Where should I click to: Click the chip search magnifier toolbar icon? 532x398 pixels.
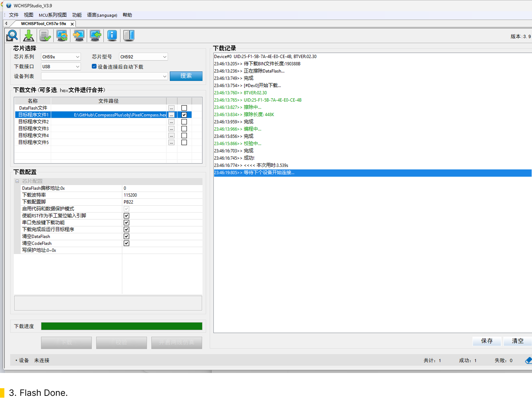12,36
